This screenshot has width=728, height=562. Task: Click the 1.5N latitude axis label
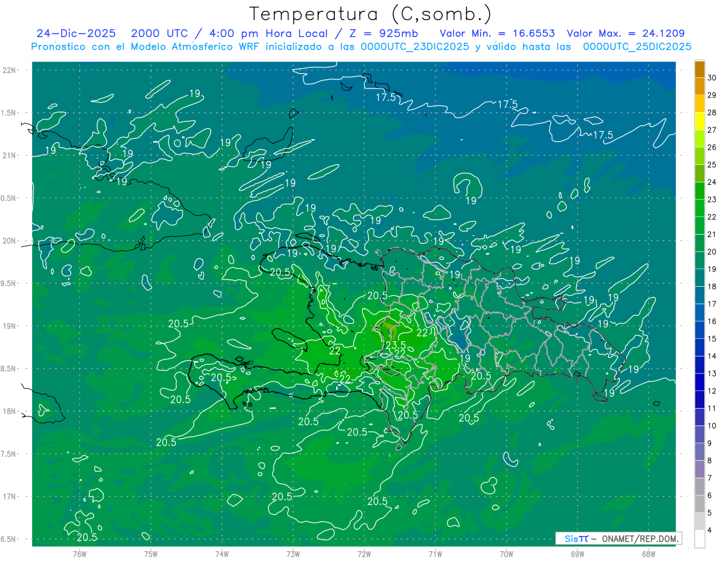[8, 113]
